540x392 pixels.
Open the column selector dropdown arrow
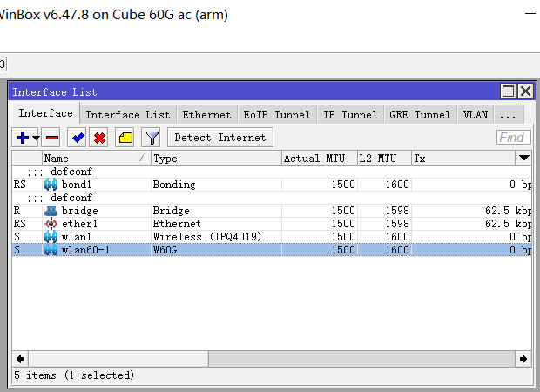tap(523, 158)
